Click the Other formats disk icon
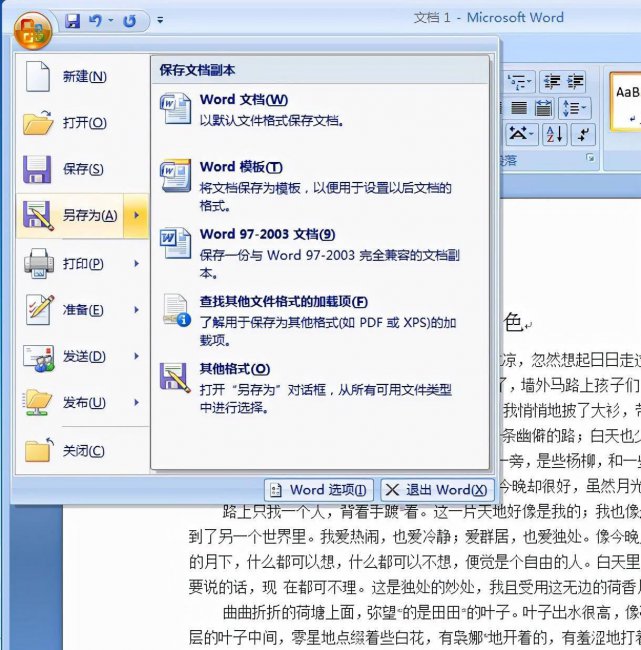 (175, 377)
